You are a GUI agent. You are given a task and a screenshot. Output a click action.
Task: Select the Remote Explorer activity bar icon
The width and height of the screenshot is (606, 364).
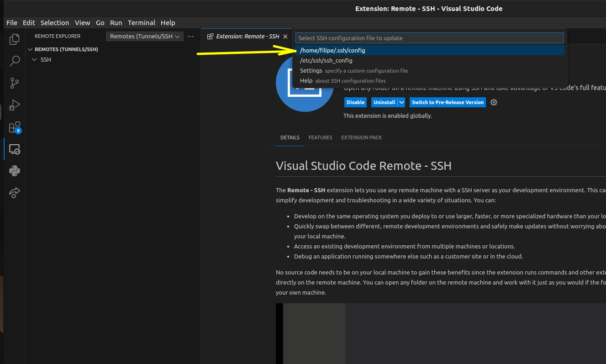point(15,149)
